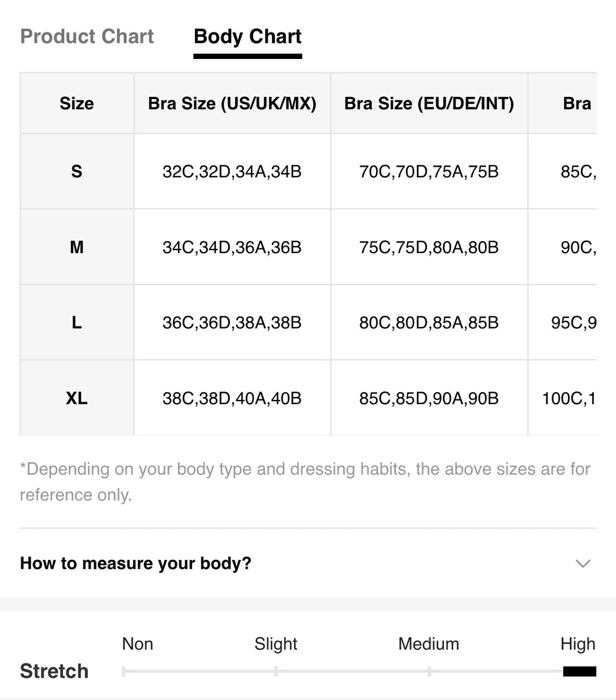Image resolution: width=616 pixels, height=700 pixels.
Task: Click the Bra Size (EU/DE/INT) header
Action: point(429,103)
